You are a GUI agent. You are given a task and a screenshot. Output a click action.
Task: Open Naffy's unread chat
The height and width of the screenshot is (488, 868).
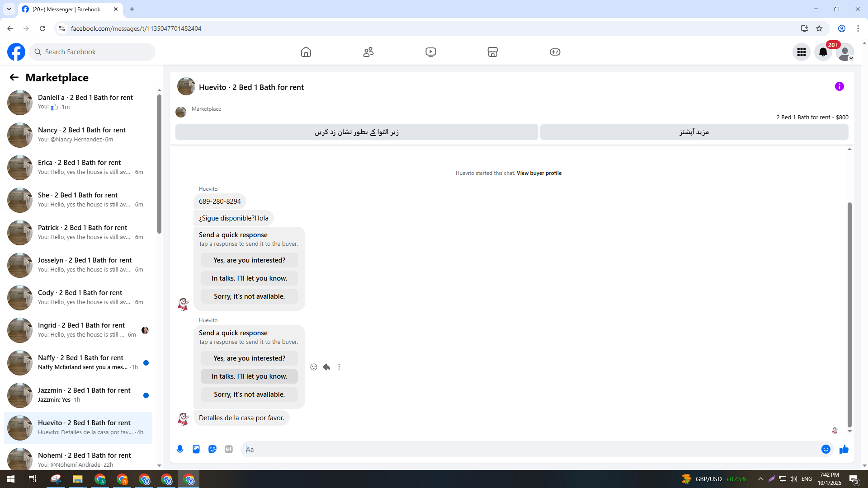click(x=78, y=363)
